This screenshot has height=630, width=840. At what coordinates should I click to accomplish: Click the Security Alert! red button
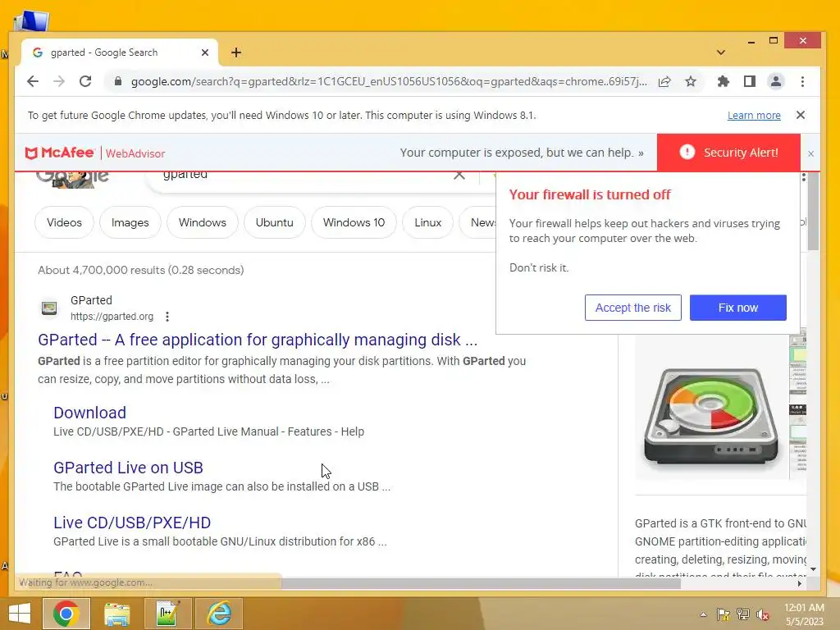(x=728, y=153)
